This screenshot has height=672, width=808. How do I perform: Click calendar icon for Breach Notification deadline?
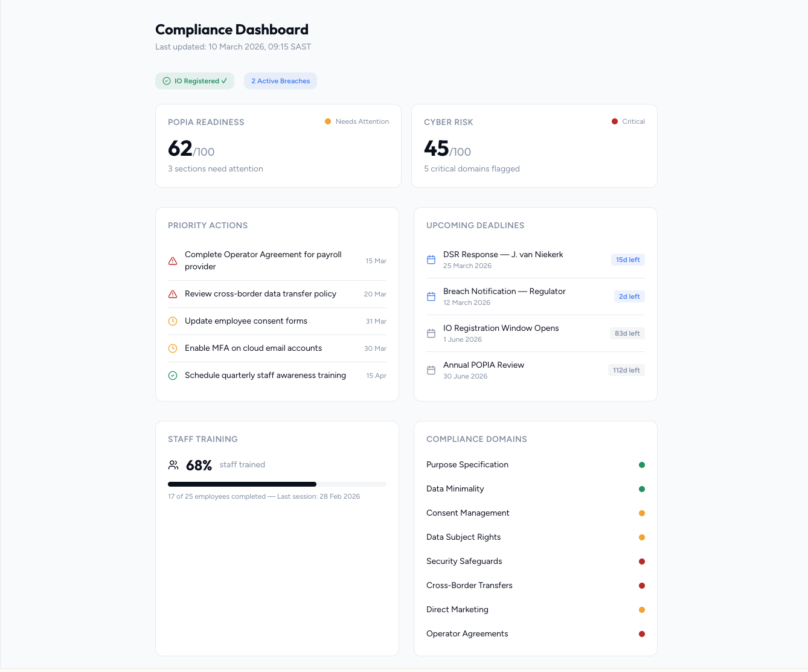click(x=431, y=296)
